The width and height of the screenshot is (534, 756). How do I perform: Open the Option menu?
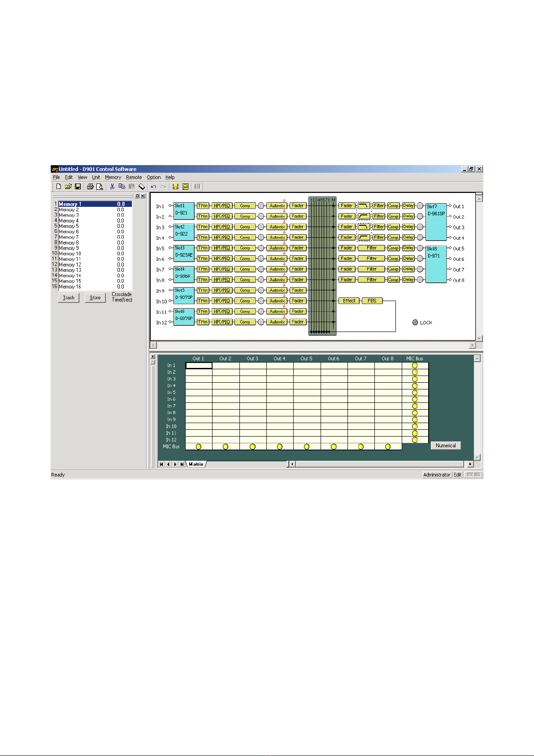(x=153, y=177)
